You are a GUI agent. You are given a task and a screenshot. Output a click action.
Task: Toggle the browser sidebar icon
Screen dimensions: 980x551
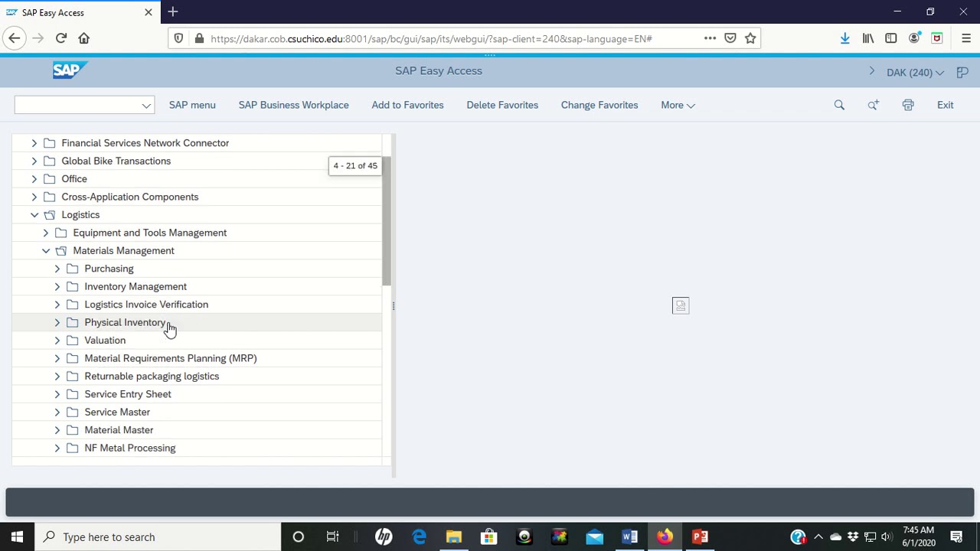tap(891, 38)
